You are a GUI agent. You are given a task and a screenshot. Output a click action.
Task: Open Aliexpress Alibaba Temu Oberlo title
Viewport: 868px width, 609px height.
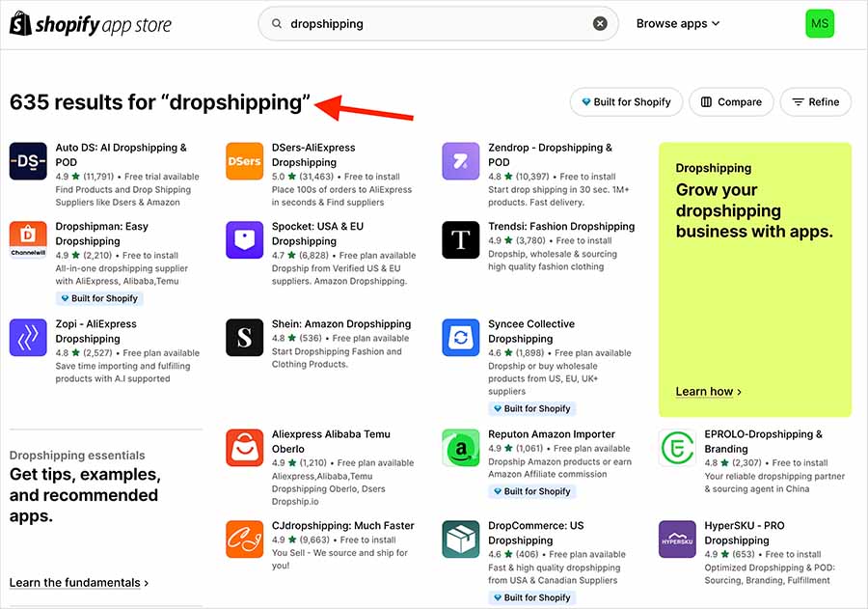click(x=331, y=441)
